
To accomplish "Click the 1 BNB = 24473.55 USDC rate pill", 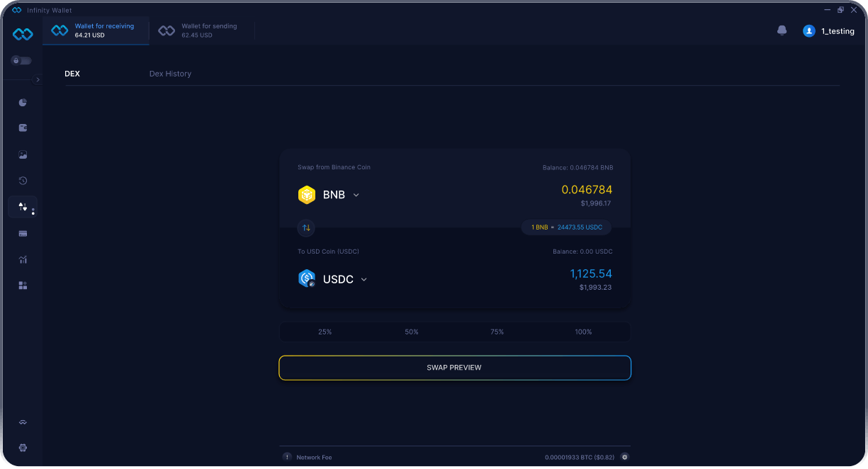I will [x=566, y=227].
